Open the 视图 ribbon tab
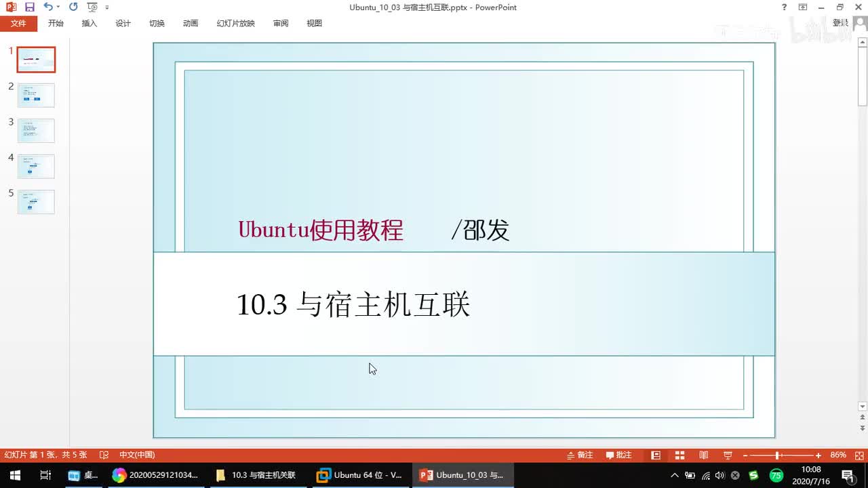This screenshot has width=868, height=488. [x=314, y=23]
